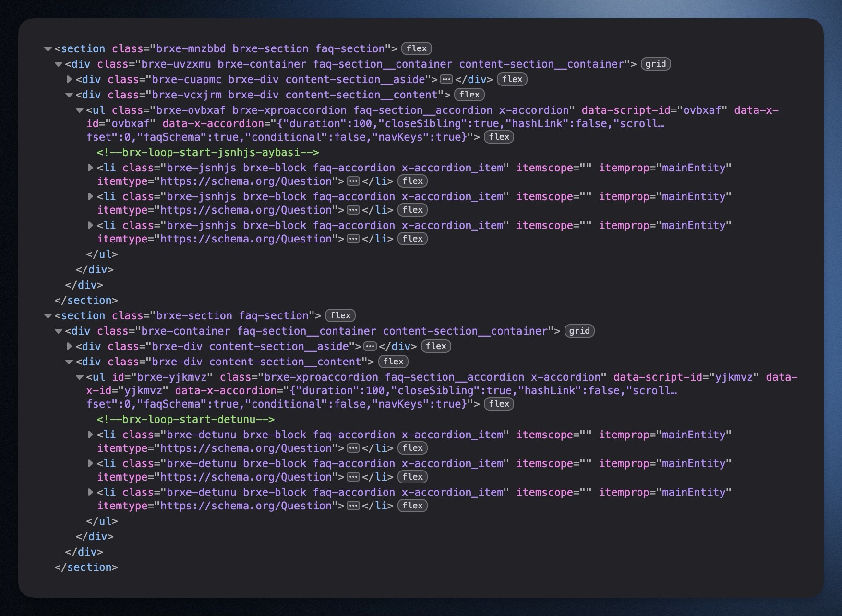The height and width of the screenshot is (616, 842).
Task: Select the brx-loop-start-detunu comment line
Action: pyautogui.click(x=185, y=420)
